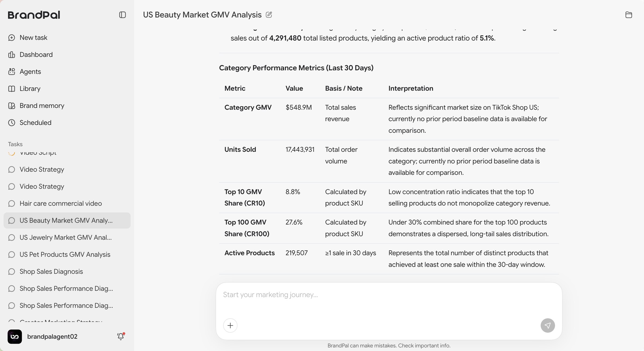
Task: Click the 8.8% CR10 value
Action: (x=293, y=192)
